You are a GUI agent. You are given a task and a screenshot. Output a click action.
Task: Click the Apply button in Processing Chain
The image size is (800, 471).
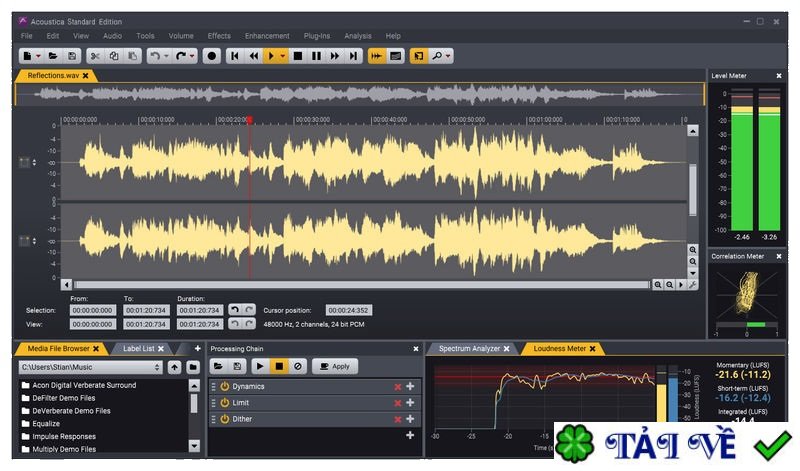click(x=335, y=366)
